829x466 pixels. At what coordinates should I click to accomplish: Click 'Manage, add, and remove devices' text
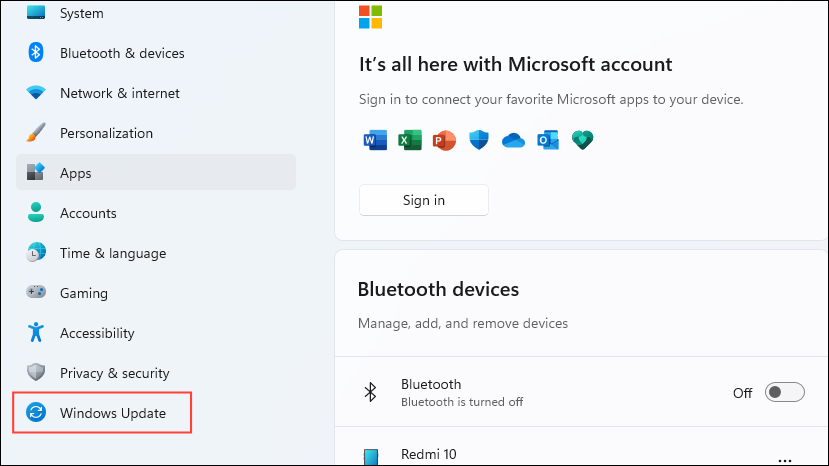pyautogui.click(x=463, y=323)
